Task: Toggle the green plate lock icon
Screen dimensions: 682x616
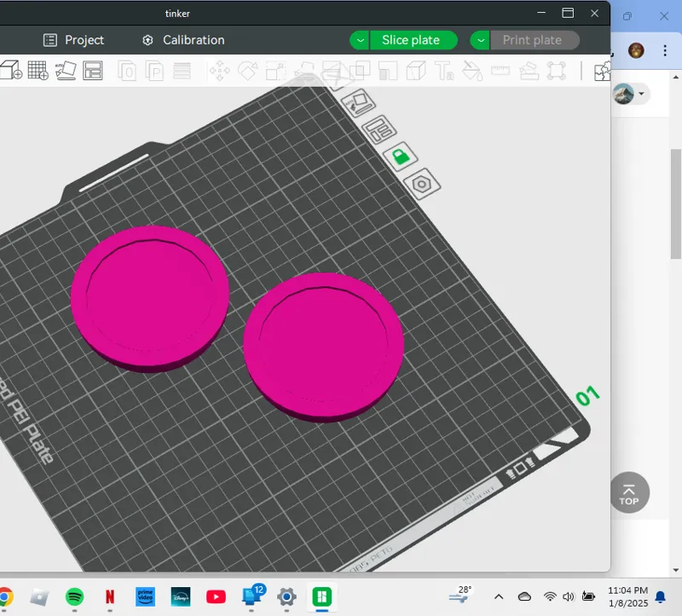Action: [x=401, y=157]
